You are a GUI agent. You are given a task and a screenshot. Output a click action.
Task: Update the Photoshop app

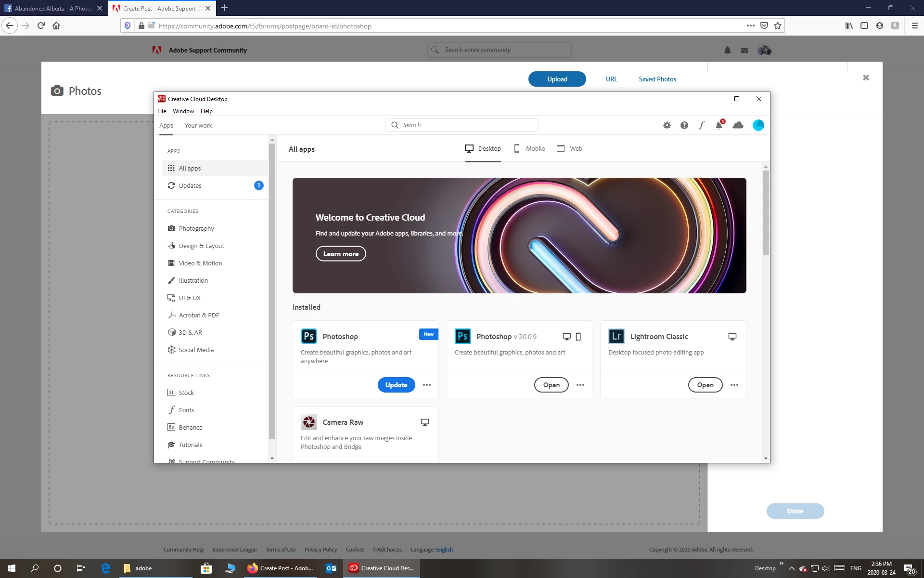(x=396, y=385)
